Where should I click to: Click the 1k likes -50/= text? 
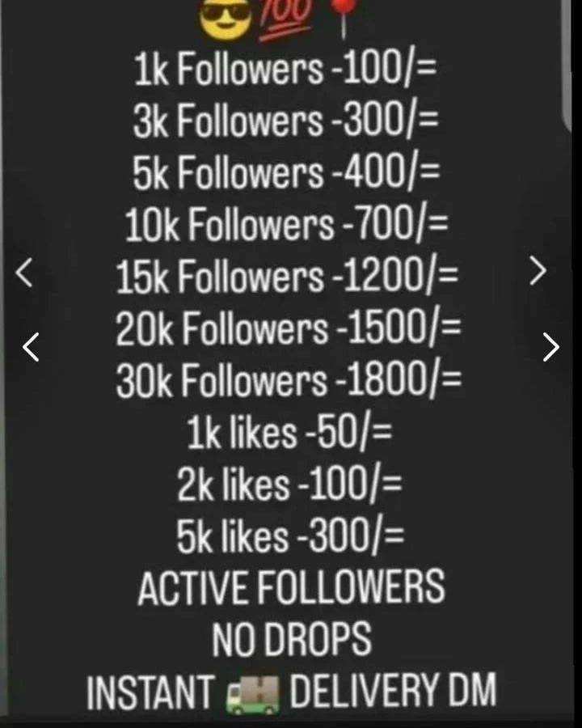[289, 433]
